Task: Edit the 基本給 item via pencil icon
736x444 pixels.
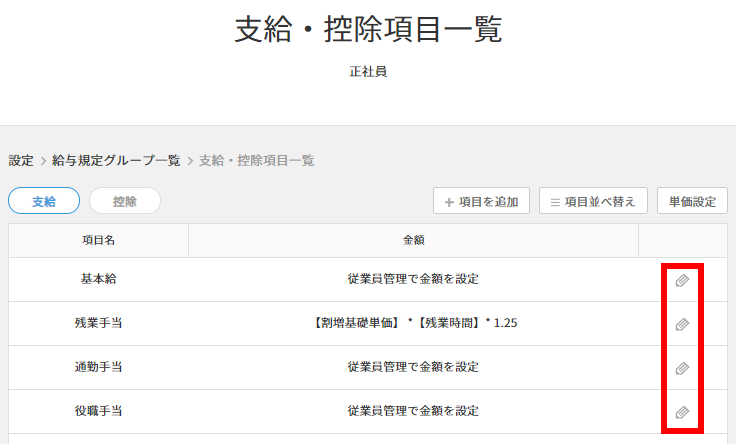Action: click(682, 280)
